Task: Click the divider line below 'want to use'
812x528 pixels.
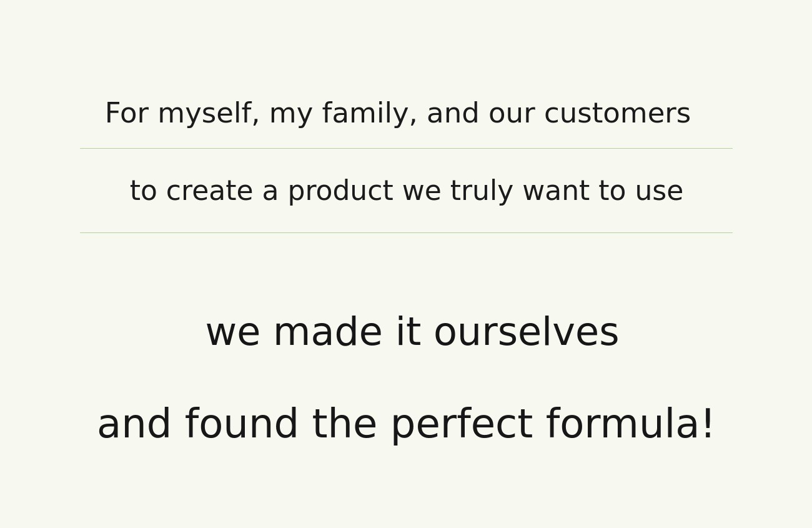Action: pyautogui.click(x=406, y=233)
